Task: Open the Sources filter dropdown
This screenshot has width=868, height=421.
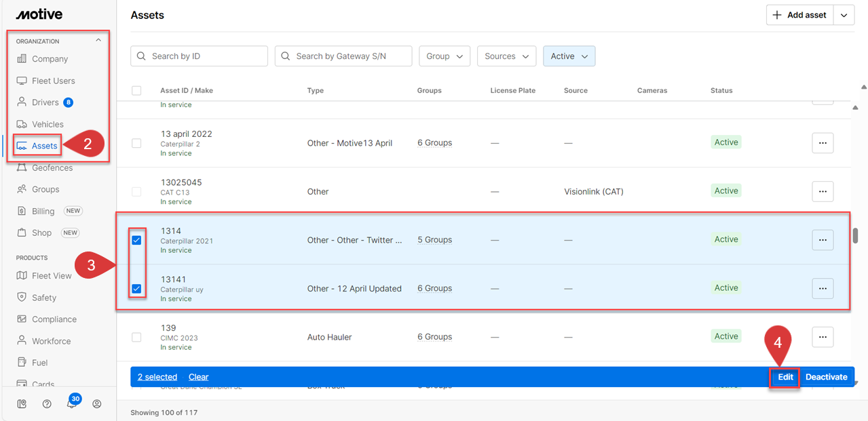Action: (506, 56)
